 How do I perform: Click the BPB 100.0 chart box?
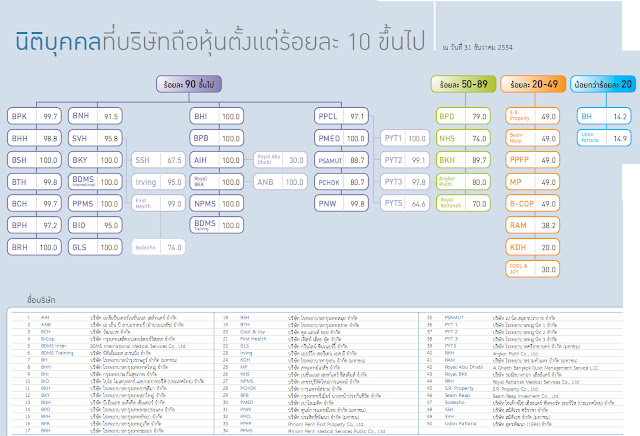(217, 138)
